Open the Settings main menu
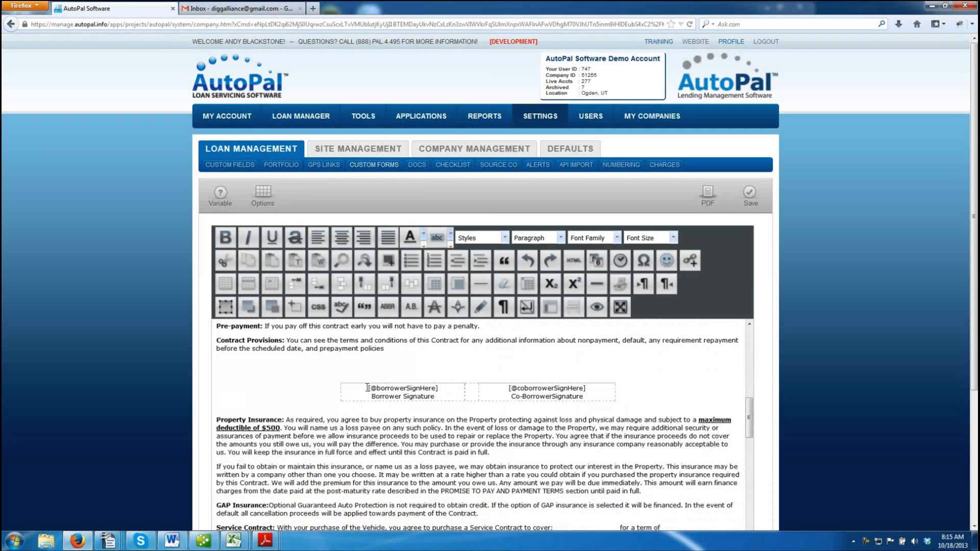 [540, 116]
